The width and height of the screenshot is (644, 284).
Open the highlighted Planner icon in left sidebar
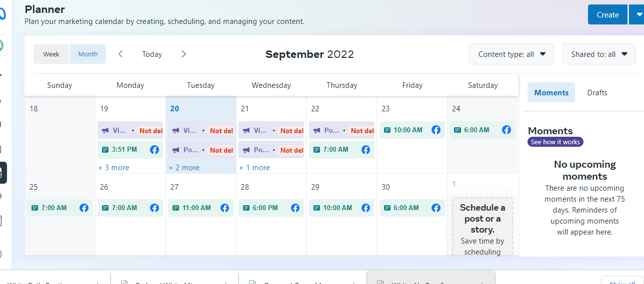coord(2,173)
